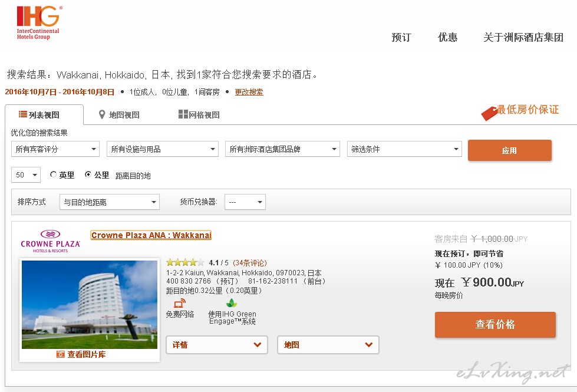Click the 现在 ￥900.00 JPY price

point(479,283)
